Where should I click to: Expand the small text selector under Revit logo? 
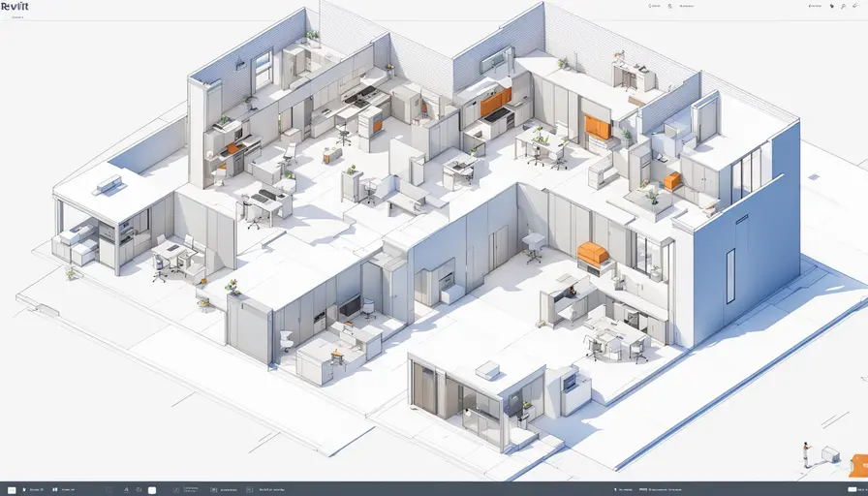click(16, 16)
